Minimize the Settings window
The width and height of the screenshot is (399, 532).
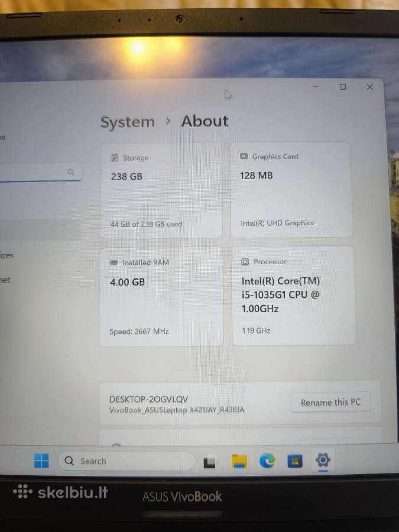coord(316,86)
